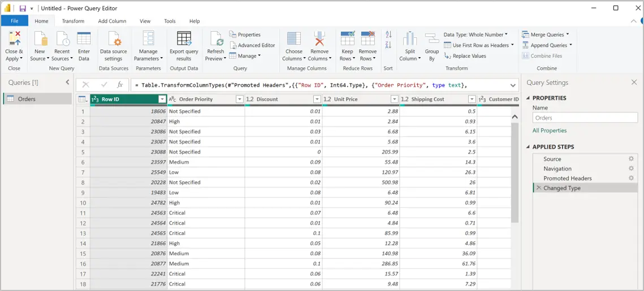Open Discount column filter dropdown
This screenshot has width=644, height=291.
[317, 99]
